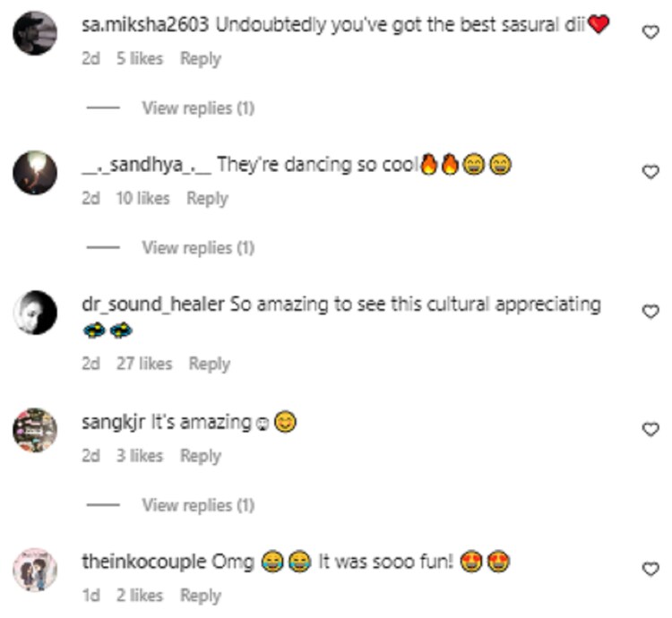Expand replies under sa.miksha2603's comment
672x618 pixels.
(198, 108)
